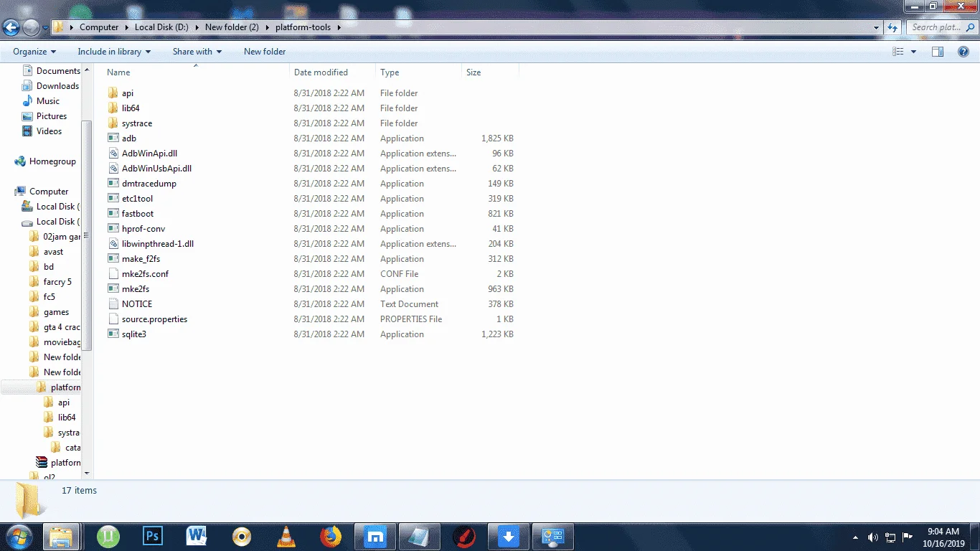Open Microsoft Word from the taskbar

click(197, 536)
